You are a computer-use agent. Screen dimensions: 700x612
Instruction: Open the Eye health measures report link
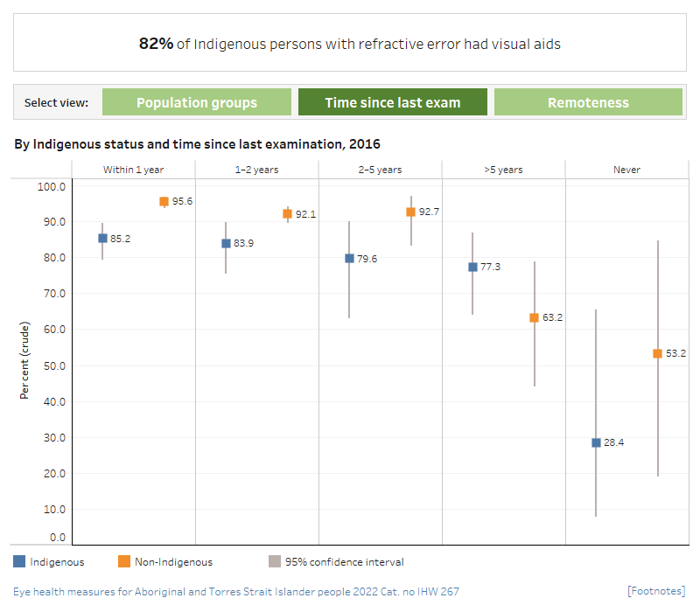(236, 592)
